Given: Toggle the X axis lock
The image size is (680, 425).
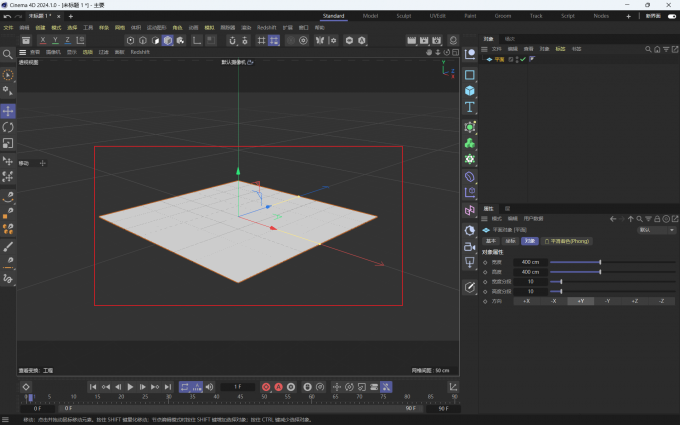Looking at the screenshot, I should click(x=42, y=40).
